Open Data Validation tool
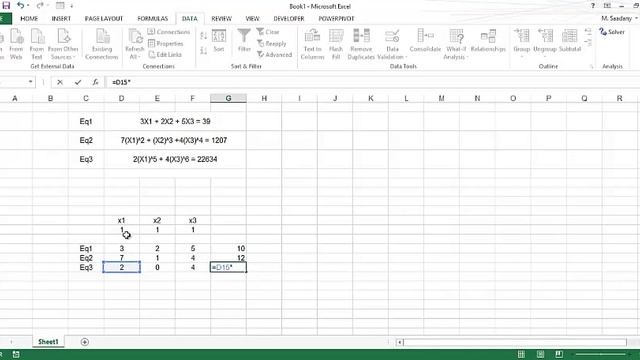 coord(392,44)
